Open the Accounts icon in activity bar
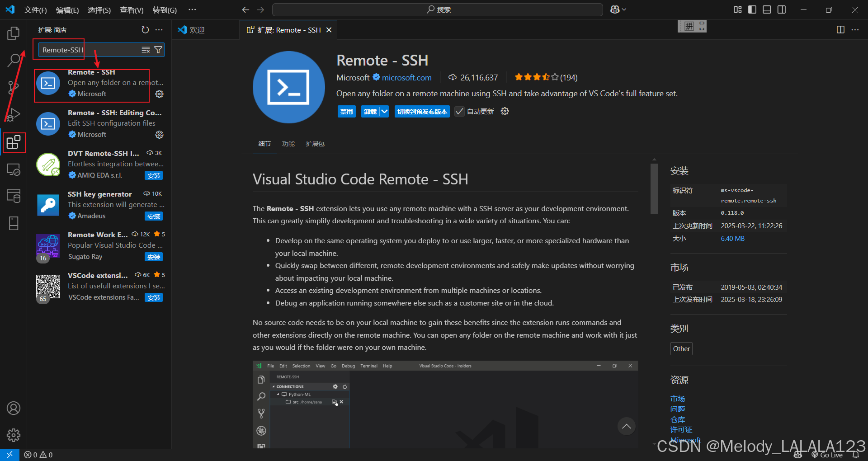The height and width of the screenshot is (461, 868). 14,408
